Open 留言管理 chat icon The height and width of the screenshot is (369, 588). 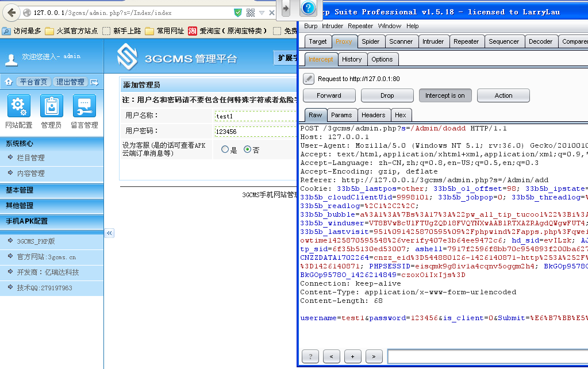click(84, 106)
